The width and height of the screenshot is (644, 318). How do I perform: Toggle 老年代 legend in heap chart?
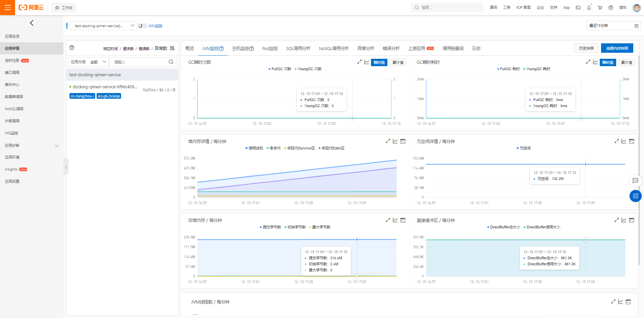pyautogui.click(x=274, y=148)
